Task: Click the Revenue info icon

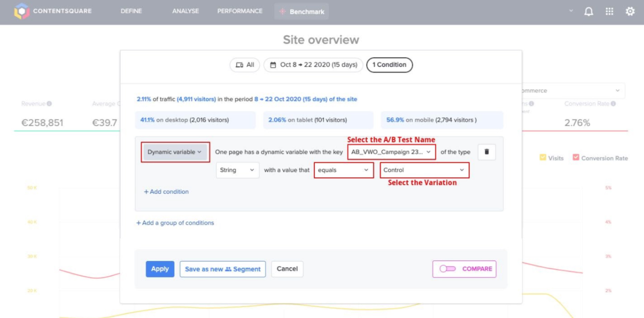Action: click(x=50, y=104)
